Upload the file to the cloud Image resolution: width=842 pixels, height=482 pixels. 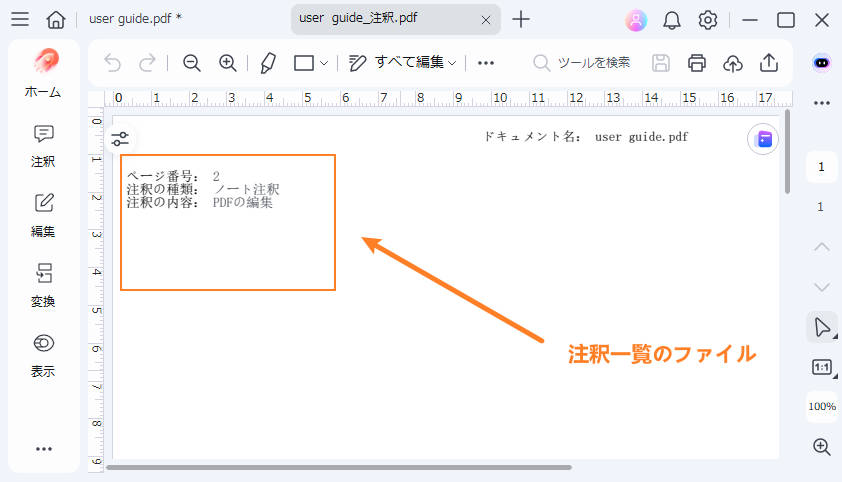(732, 63)
